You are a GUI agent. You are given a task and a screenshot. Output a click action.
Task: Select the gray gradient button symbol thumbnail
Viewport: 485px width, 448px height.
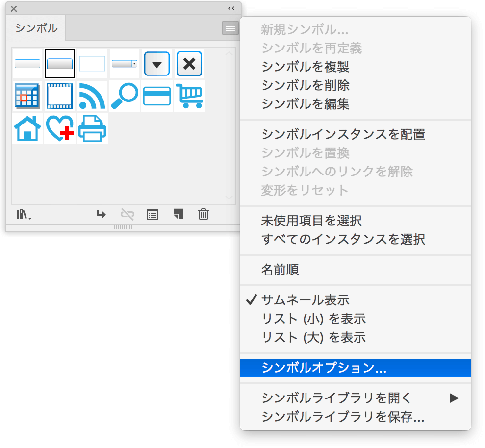[x=60, y=64]
